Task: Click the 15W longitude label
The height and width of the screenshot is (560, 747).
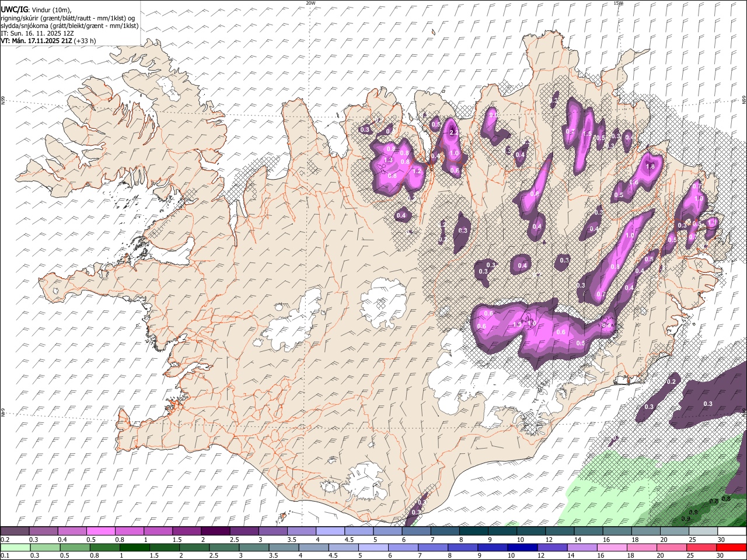Action: tap(618, 3)
